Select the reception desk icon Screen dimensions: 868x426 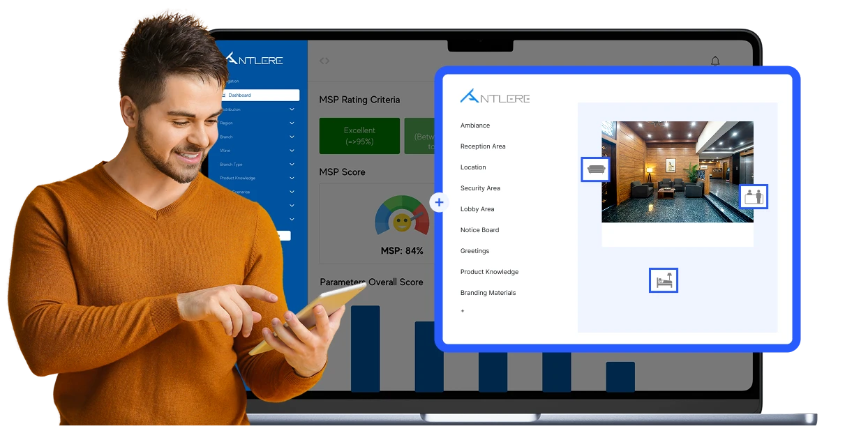[x=754, y=197]
